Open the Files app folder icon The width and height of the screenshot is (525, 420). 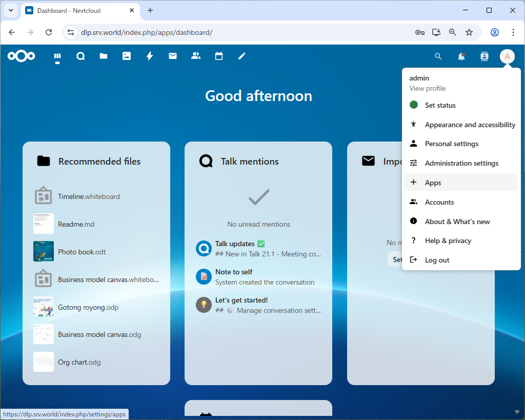coord(104,56)
